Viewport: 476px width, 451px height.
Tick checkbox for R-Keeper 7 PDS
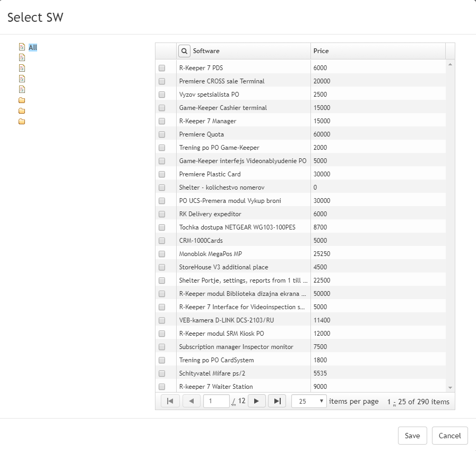pyautogui.click(x=162, y=68)
